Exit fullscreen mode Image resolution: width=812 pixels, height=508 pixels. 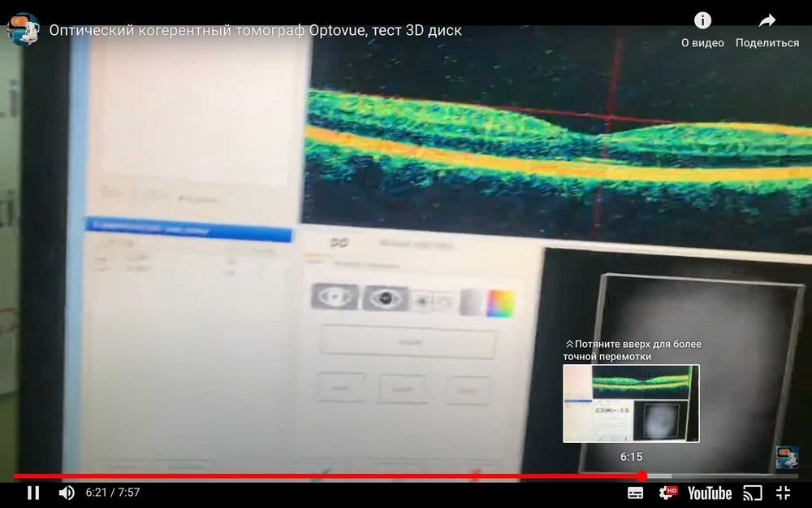tap(783, 493)
